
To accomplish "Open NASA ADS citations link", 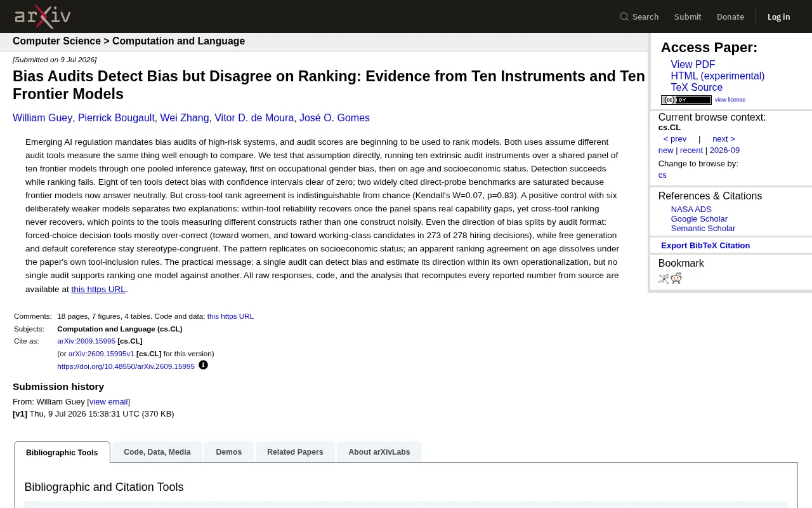I will click(691, 210).
